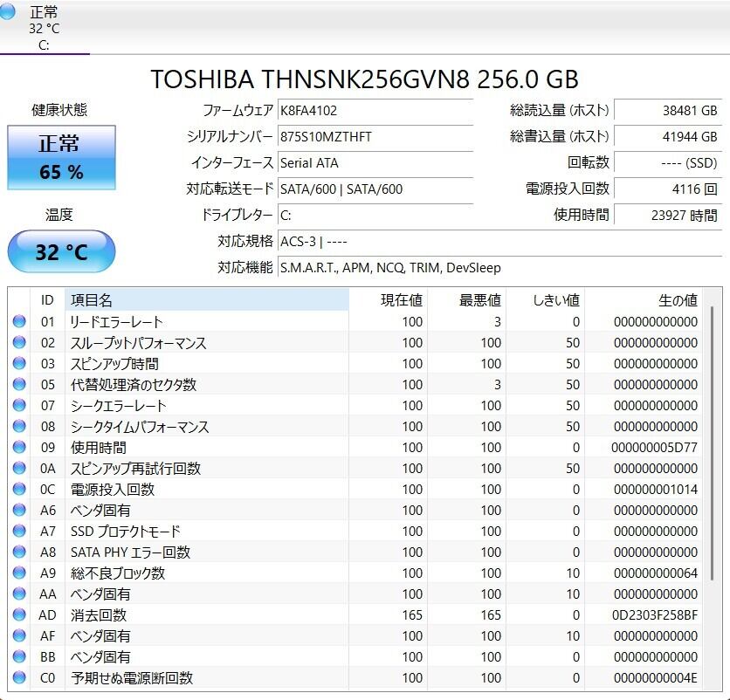Click the status icon for row 08 シークタイムパフォーマンス
730x700 pixels.
[x=19, y=426]
